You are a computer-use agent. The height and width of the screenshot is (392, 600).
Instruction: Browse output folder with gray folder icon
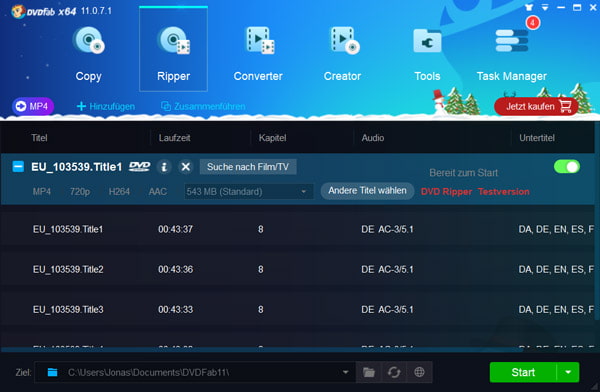[369, 372]
